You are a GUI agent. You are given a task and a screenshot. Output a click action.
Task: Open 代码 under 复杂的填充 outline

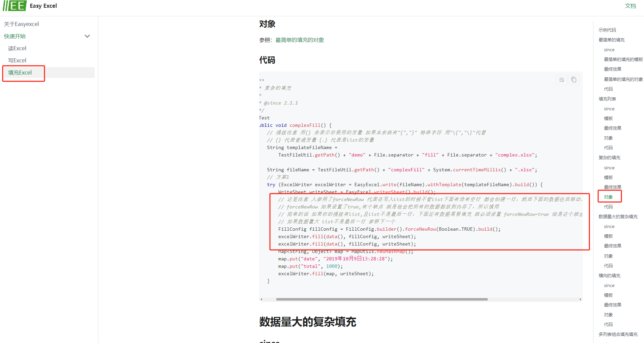(x=608, y=207)
